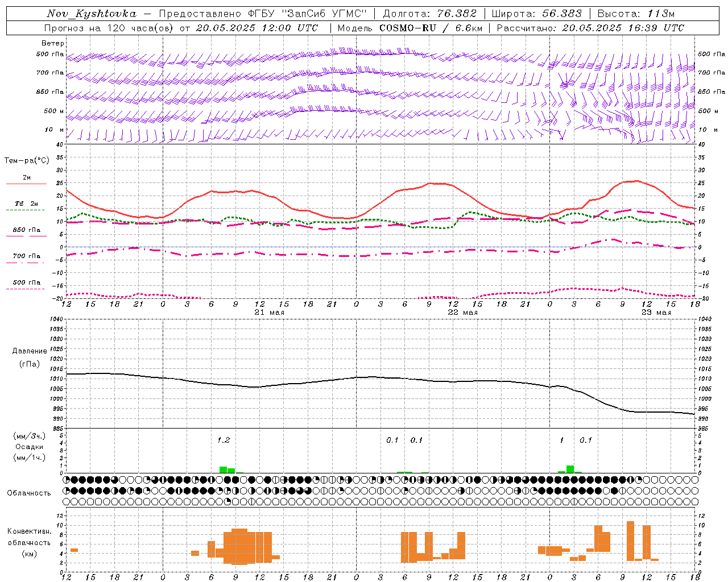Screen dimensions: 728x582
Task: Click the 'Высота: 113м' value
Action: (636, 14)
